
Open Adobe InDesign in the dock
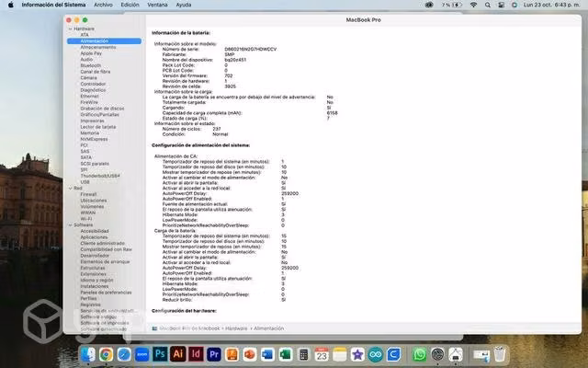click(x=196, y=354)
